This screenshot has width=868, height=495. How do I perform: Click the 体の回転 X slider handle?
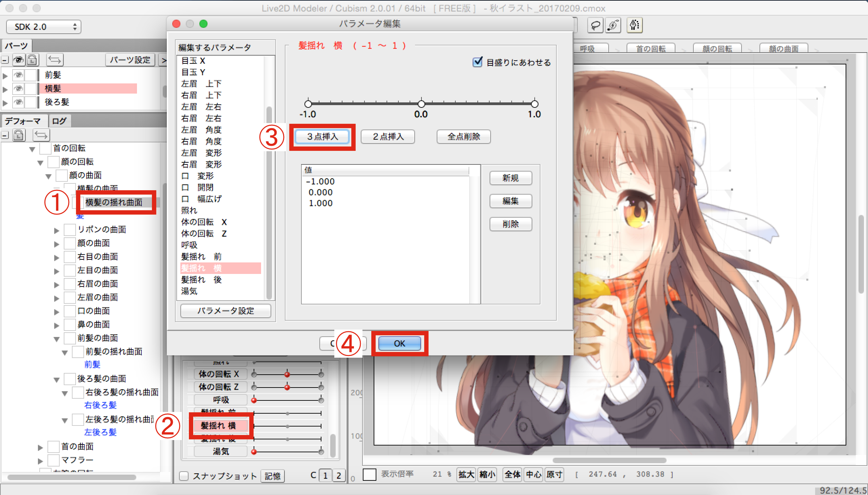(x=287, y=374)
